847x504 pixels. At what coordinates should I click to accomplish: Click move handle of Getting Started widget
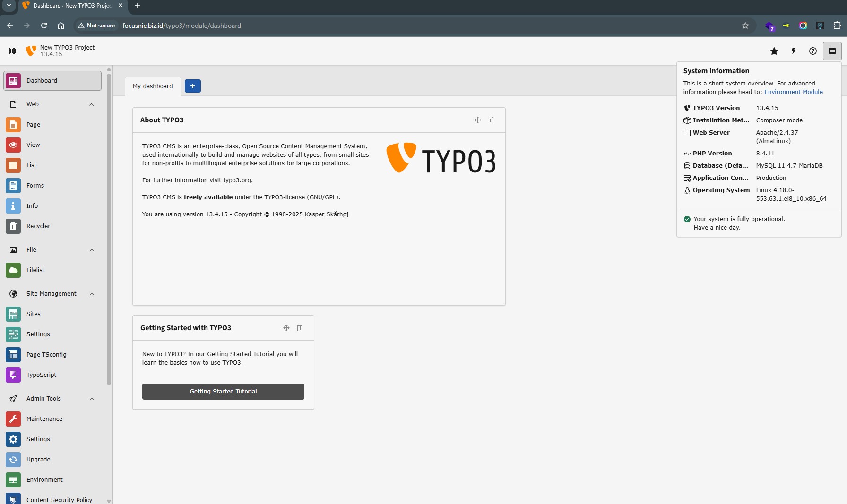(286, 328)
